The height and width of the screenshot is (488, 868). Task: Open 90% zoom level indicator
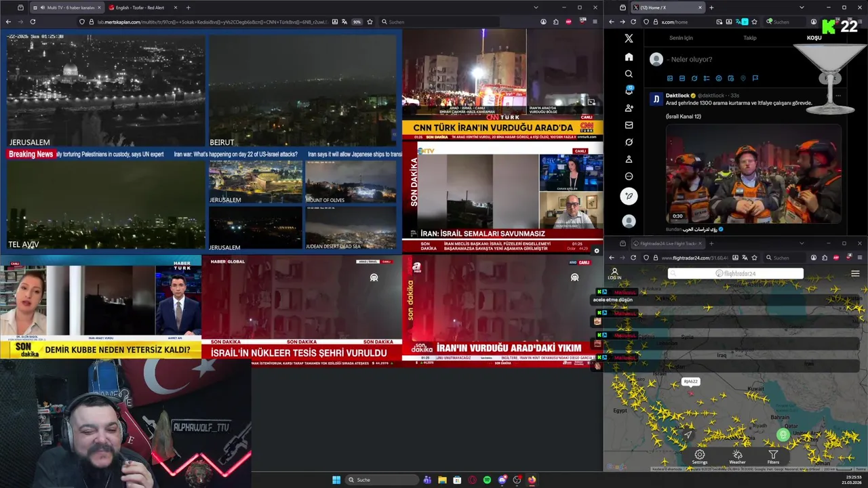click(357, 22)
